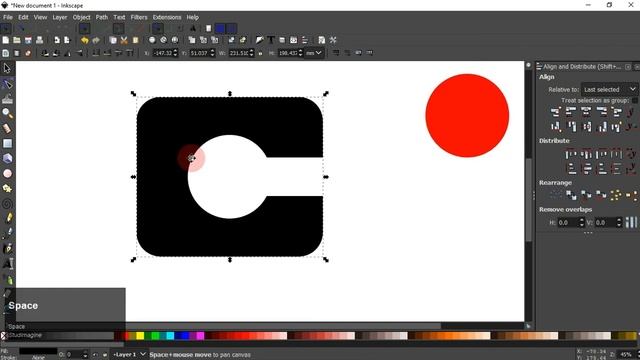Image resolution: width=640 pixels, height=360 pixels.
Task: Open the Filters menu
Action: (139, 17)
